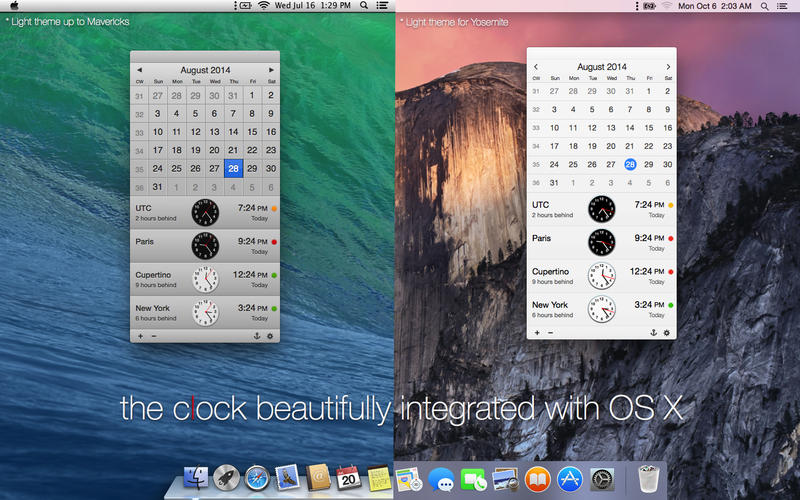Open App Store icon in Dock
Viewport: 800px width, 500px height.
point(570,480)
